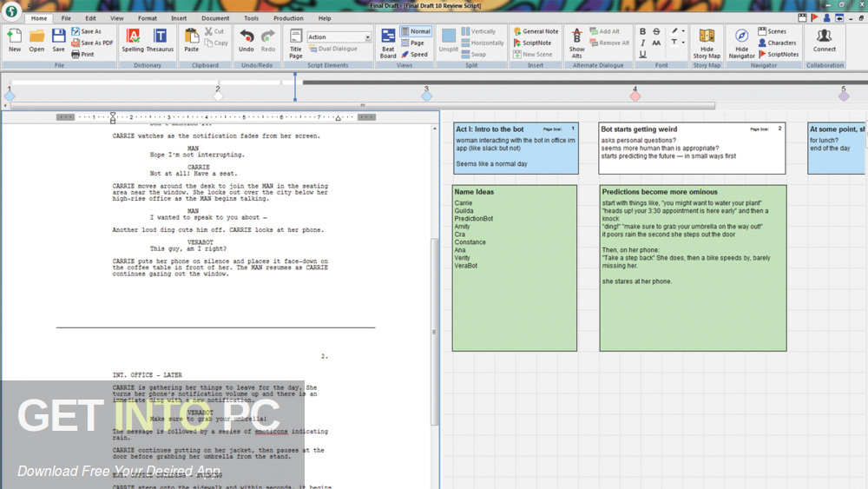The height and width of the screenshot is (489, 868).
Task: Open the Connect collaboration tool
Action: [824, 40]
